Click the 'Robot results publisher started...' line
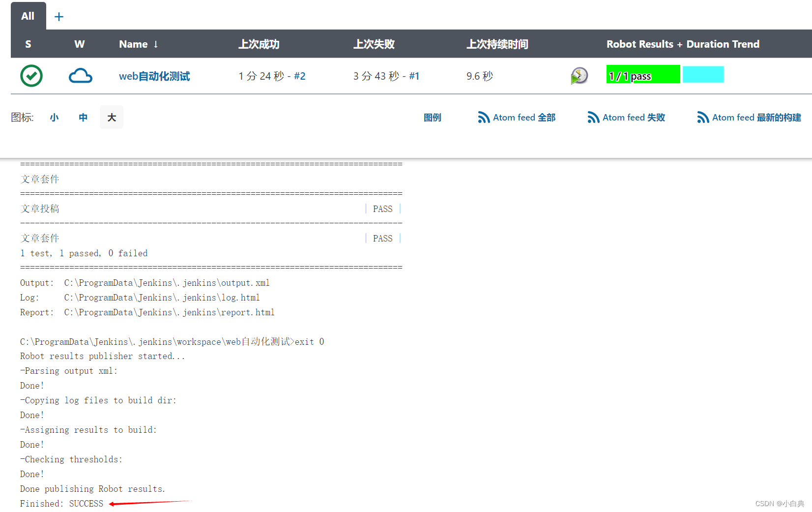 tap(103, 356)
